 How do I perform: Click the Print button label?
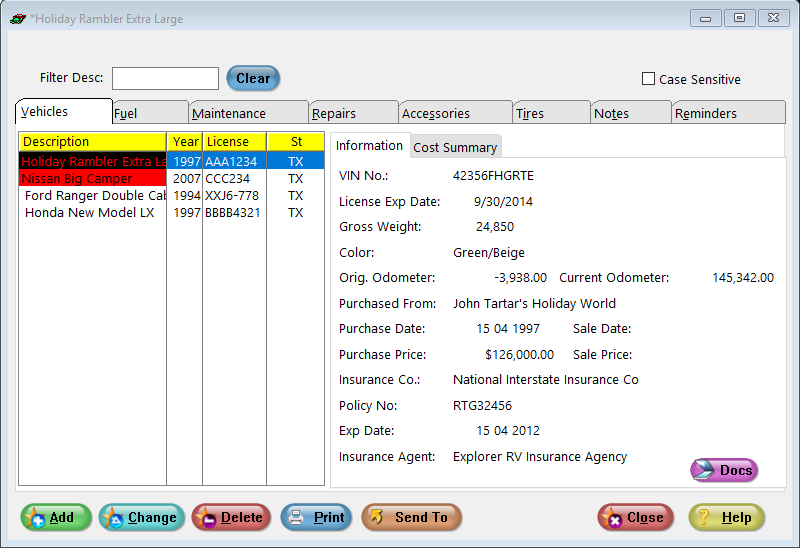coord(329,517)
